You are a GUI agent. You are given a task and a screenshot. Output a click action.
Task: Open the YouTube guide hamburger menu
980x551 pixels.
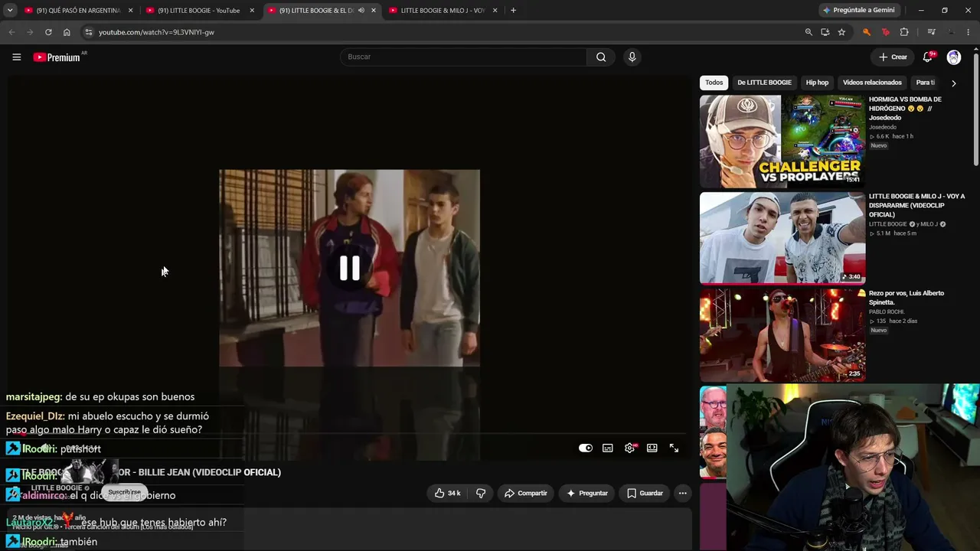click(x=16, y=57)
